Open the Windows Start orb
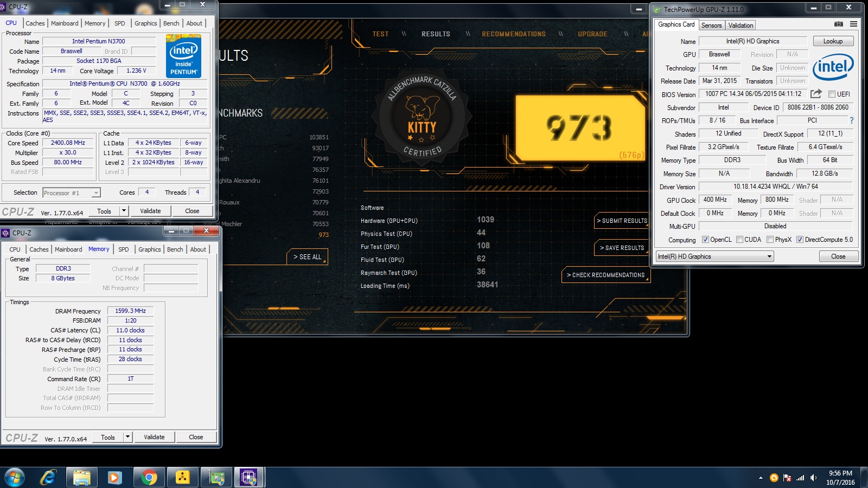This screenshot has width=868, height=488. click(15, 477)
